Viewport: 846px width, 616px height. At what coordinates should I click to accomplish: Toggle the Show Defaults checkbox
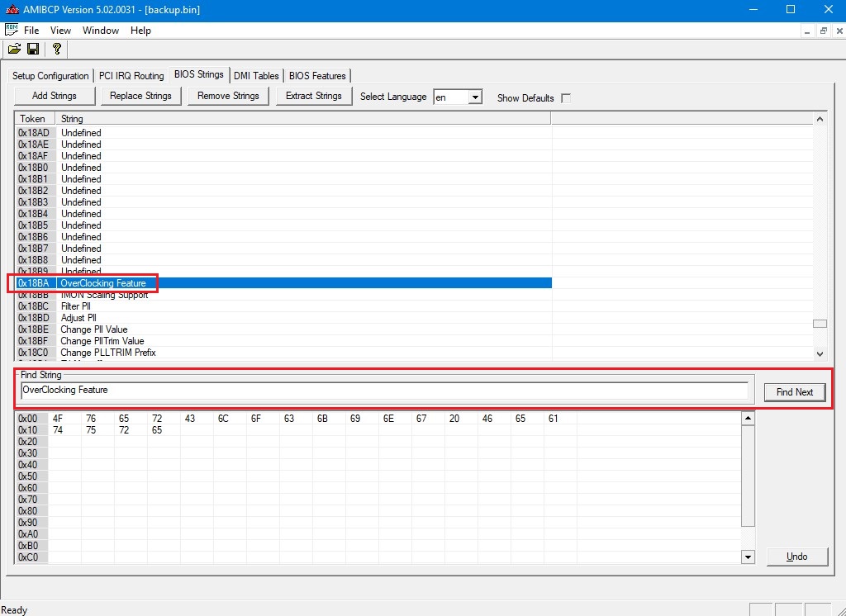(x=565, y=98)
